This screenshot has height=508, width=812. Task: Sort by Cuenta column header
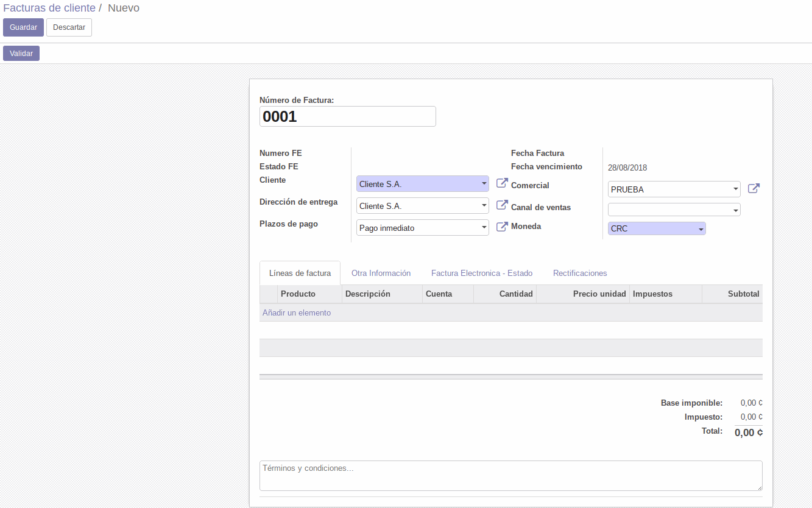448,294
